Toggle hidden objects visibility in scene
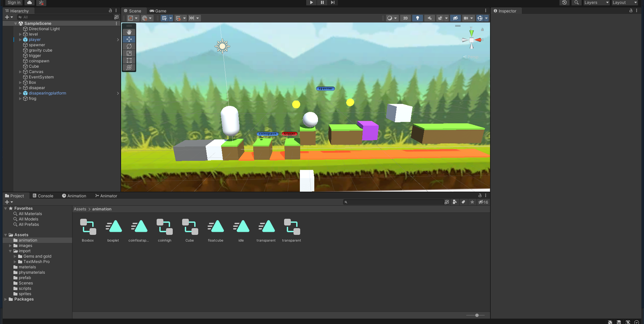Image resolution: width=644 pixels, height=324 pixels. click(455, 18)
